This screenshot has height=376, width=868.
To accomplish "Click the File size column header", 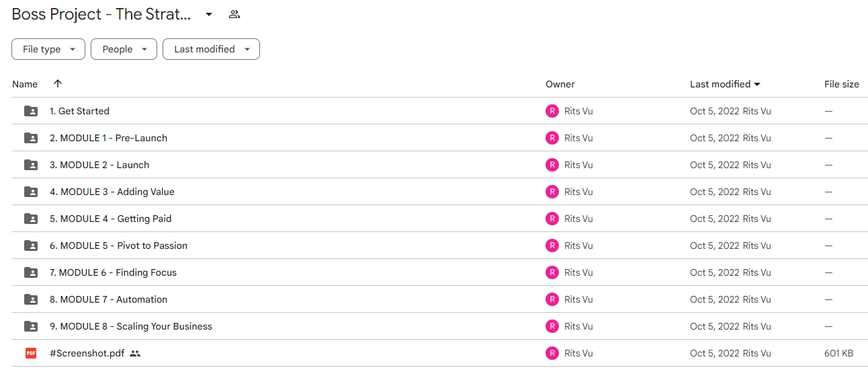I will [842, 84].
